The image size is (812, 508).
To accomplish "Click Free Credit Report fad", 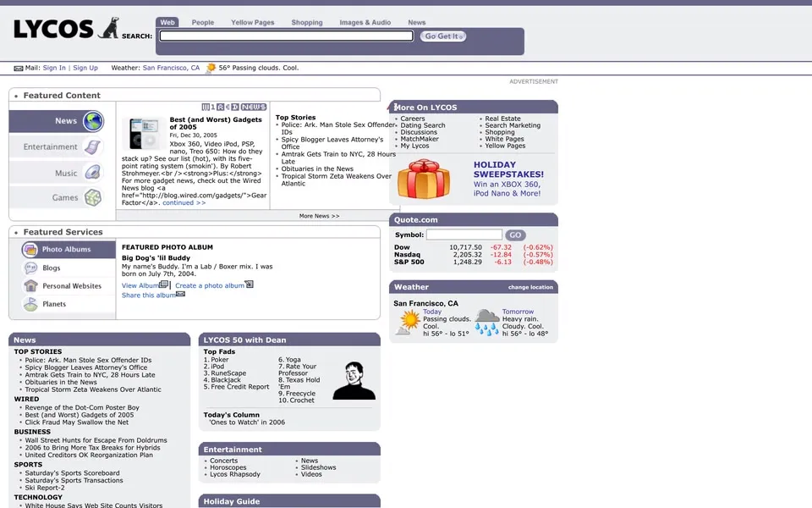I will click(239, 387).
